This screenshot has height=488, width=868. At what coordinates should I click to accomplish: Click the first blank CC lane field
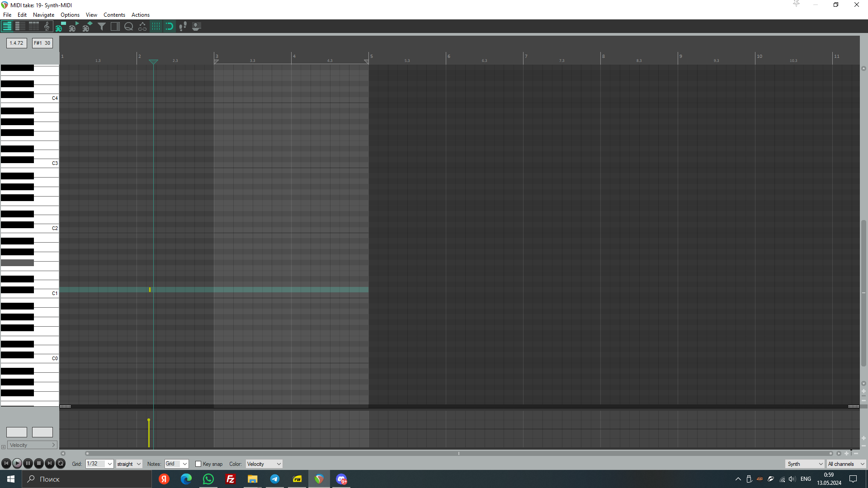[x=17, y=432]
